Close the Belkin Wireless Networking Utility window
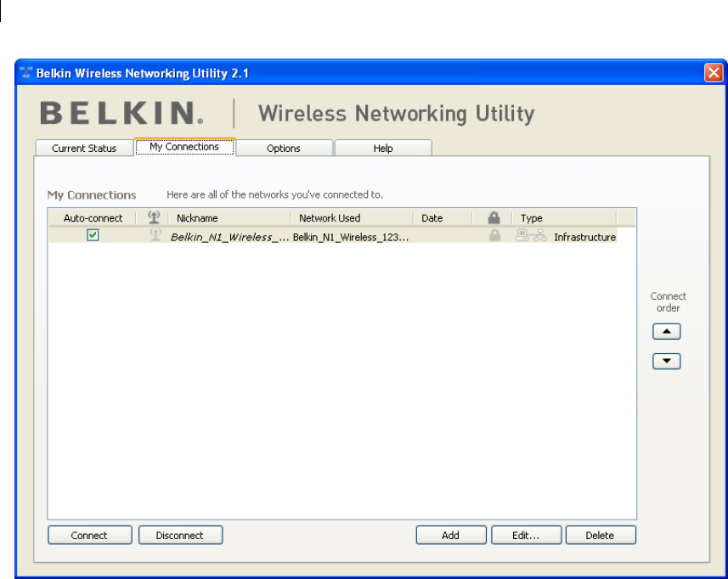 [x=714, y=72]
